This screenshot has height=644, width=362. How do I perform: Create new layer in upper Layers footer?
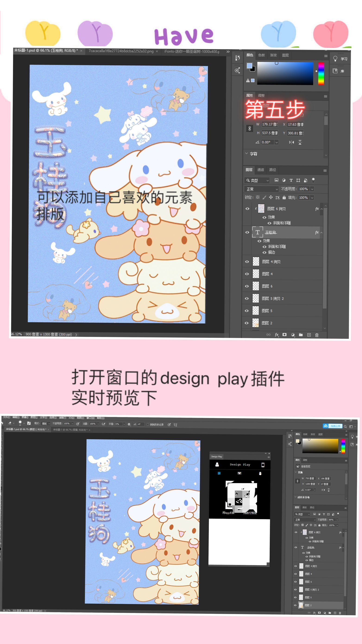click(x=309, y=335)
